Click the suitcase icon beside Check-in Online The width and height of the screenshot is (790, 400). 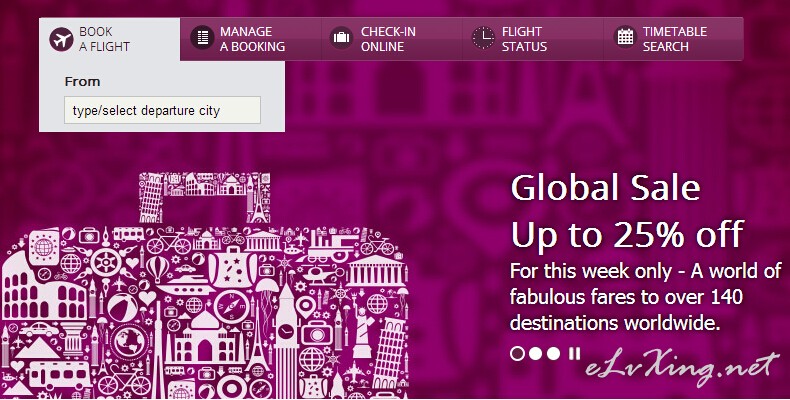click(x=342, y=38)
